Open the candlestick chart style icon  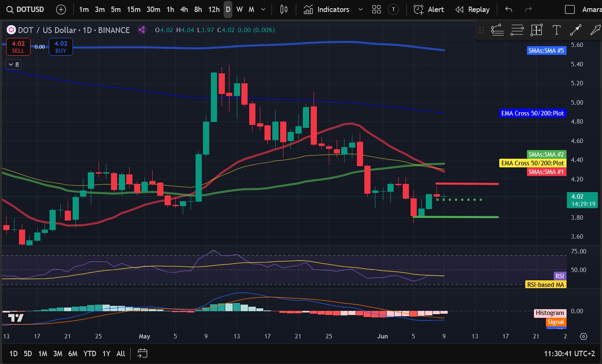(x=284, y=9)
